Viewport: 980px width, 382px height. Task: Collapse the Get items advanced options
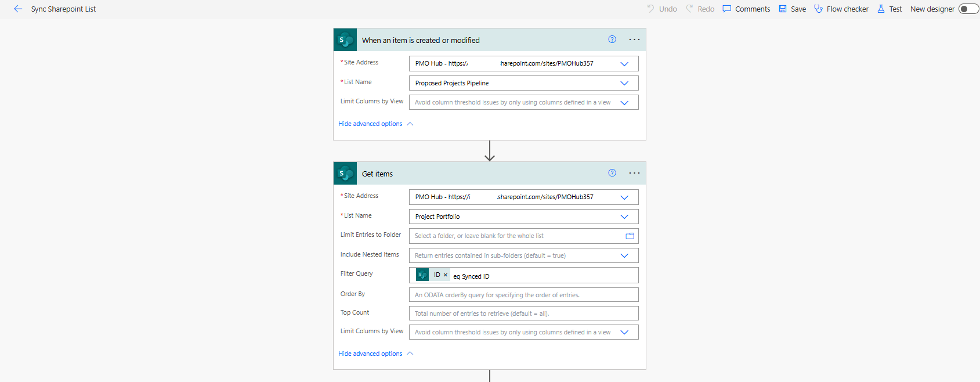click(x=375, y=354)
